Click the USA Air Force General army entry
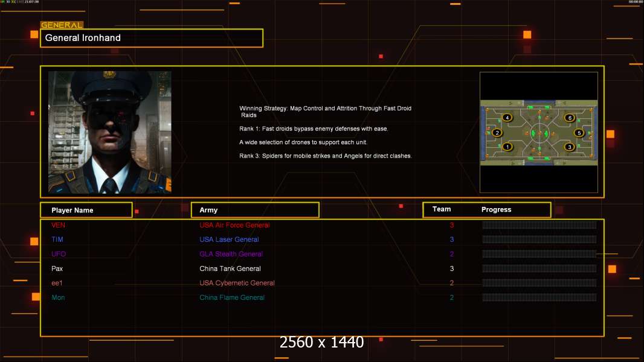Screen dimensions: 644x362 pos(234,225)
